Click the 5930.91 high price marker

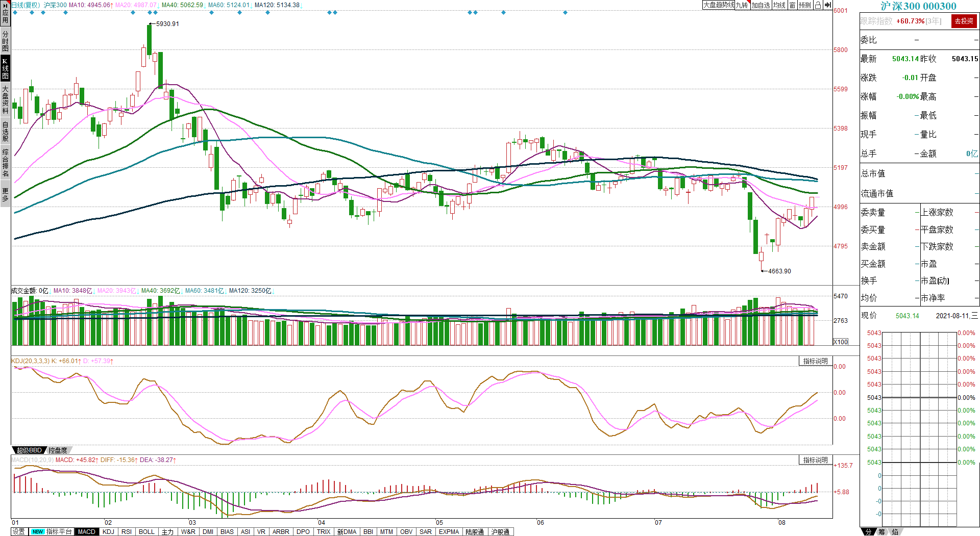tap(167, 24)
